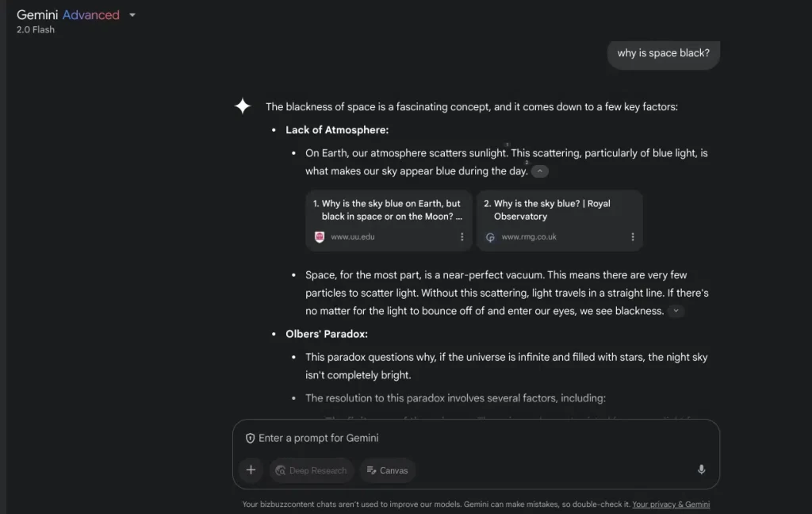The height and width of the screenshot is (514, 812).
Task: Open 'Your privacy & Gemini' link
Action: [x=671, y=504]
